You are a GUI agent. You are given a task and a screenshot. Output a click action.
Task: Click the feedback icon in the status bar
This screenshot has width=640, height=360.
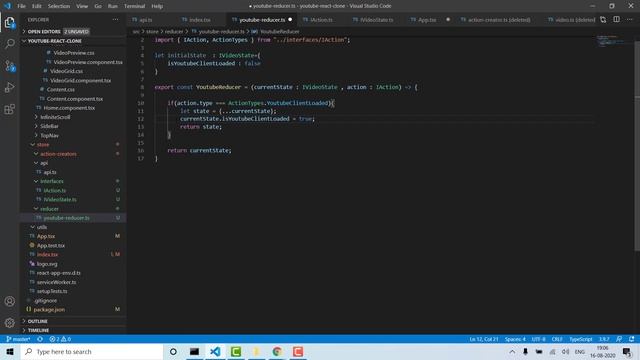tap(619, 339)
